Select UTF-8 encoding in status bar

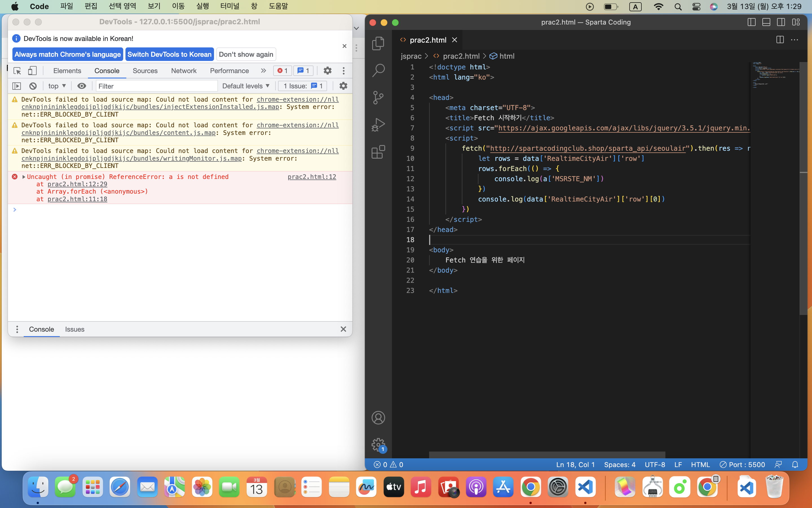[655, 465]
